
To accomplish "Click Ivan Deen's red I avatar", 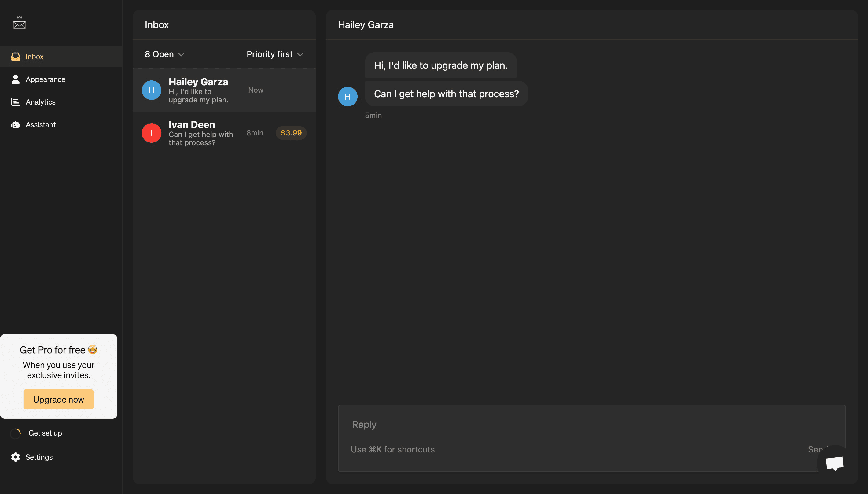I will [x=151, y=133].
